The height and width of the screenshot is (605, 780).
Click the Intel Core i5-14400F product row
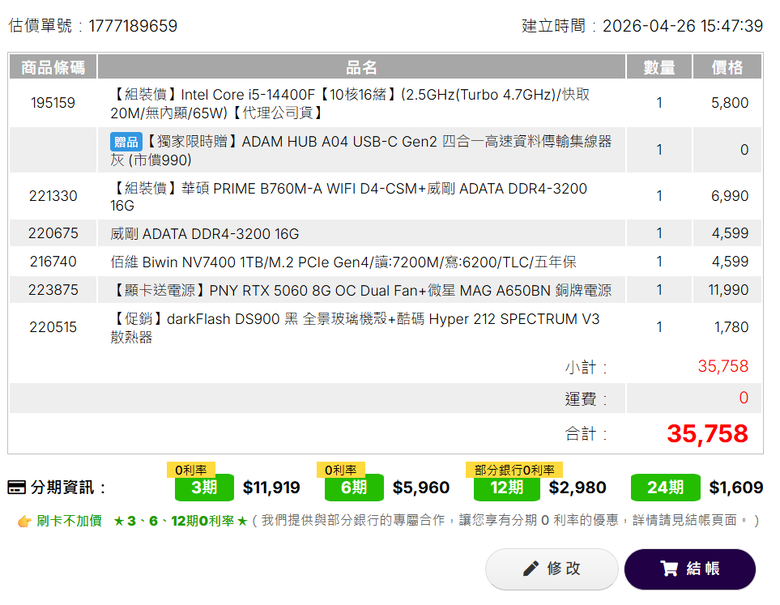point(386,103)
